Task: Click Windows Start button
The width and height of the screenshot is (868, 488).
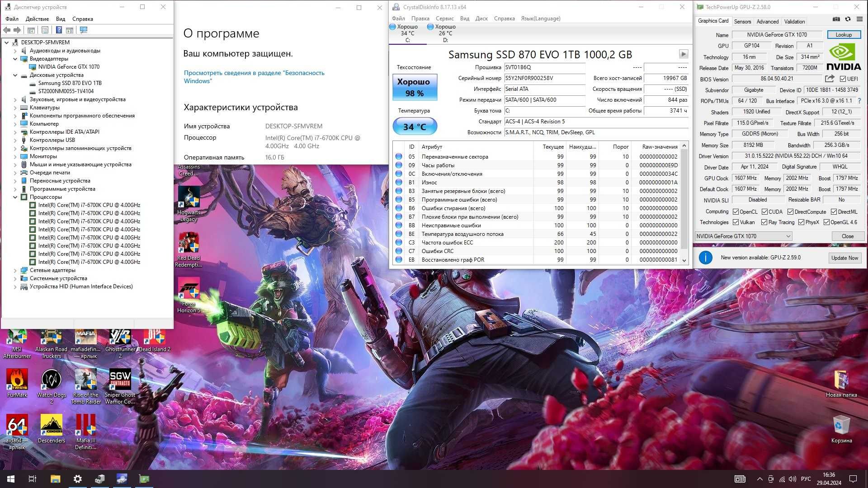Action: click(x=11, y=479)
